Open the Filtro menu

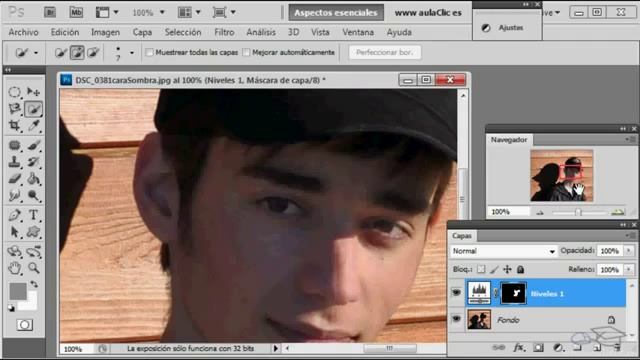click(224, 32)
